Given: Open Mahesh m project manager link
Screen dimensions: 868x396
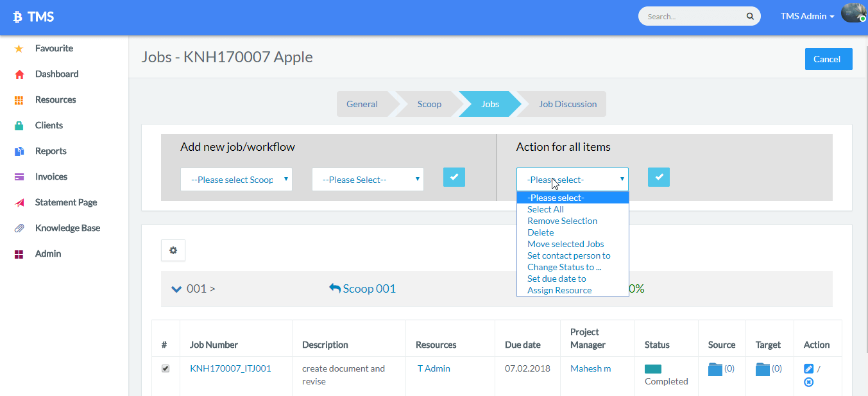Looking at the screenshot, I should click(x=590, y=368).
